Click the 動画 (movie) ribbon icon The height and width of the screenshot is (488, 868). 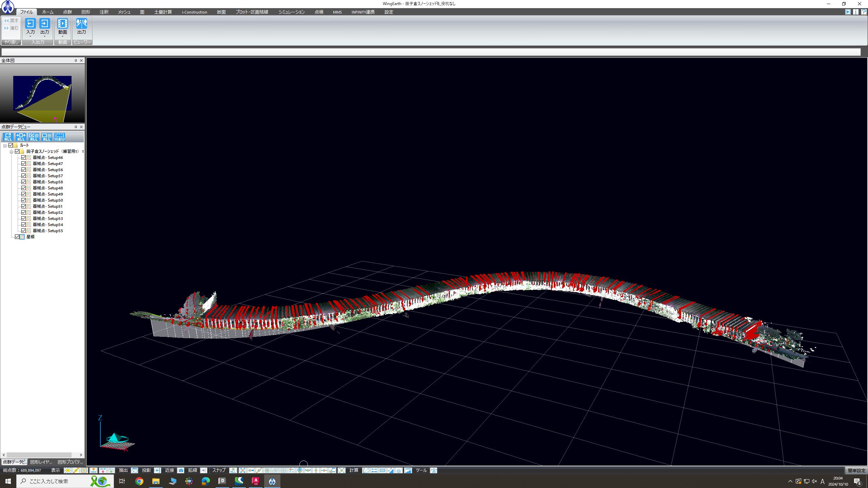[x=62, y=23]
